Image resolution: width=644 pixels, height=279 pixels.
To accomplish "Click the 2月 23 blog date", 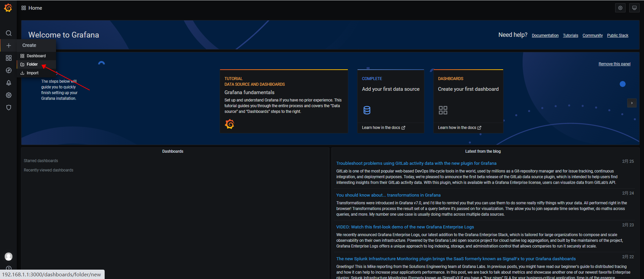I will tap(628, 225).
